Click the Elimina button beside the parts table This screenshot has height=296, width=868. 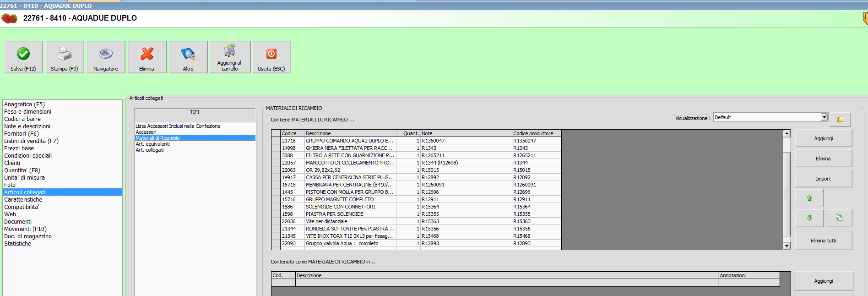[x=823, y=159]
